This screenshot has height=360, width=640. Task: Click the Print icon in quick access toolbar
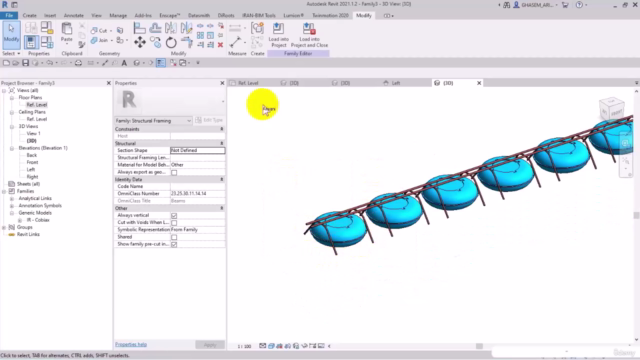78,63
